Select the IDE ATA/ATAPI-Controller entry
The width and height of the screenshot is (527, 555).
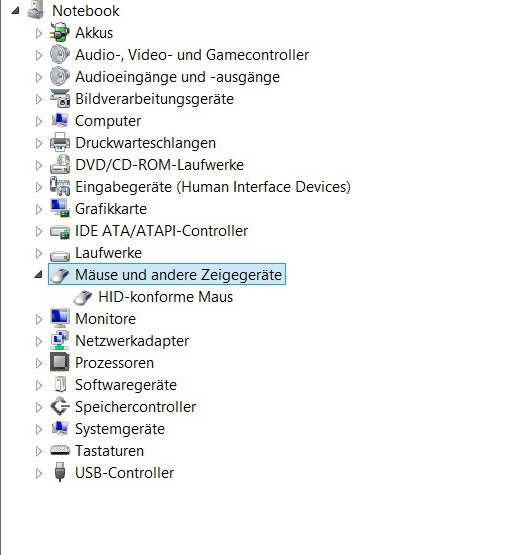coord(161,231)
